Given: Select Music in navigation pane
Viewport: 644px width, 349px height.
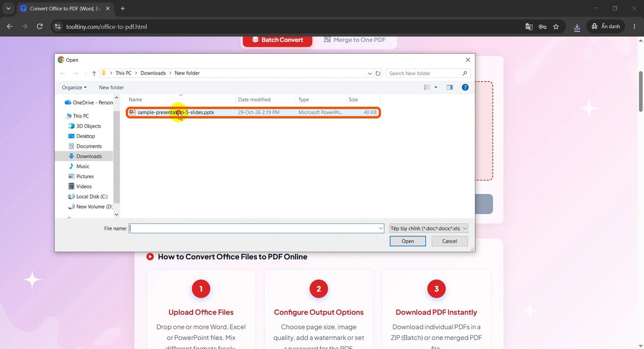Looking at the screenshot, I should click(x=78, y=166).
